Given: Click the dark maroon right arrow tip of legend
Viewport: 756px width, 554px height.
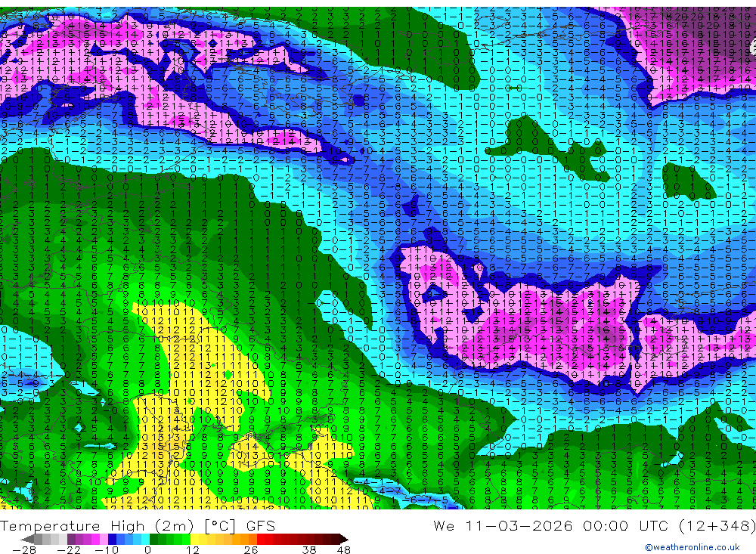Looking at the screenshot, I should click(x=344, y=539).
